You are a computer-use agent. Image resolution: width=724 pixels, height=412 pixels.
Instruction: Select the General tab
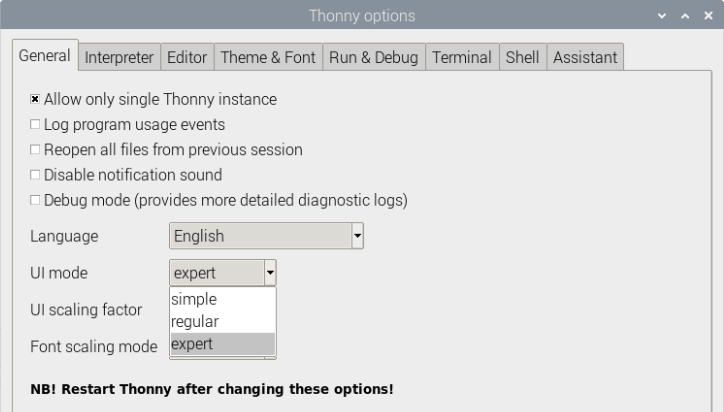45,55
